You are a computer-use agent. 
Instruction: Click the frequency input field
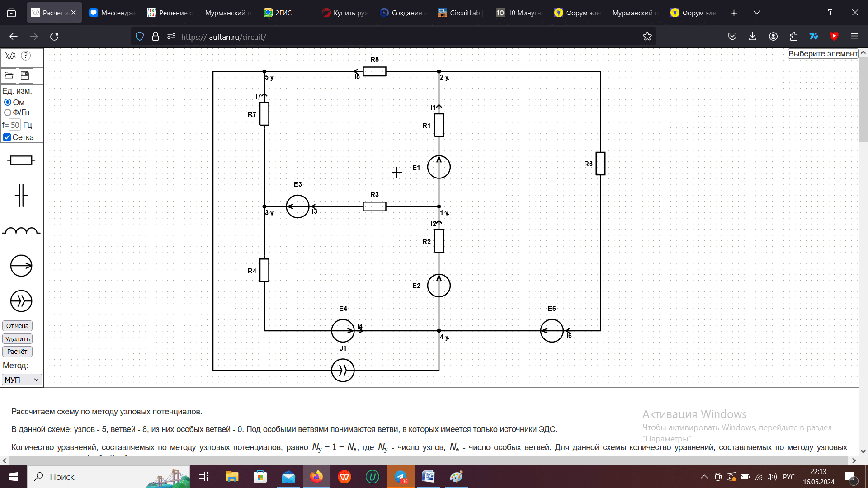tap(15, 125)
